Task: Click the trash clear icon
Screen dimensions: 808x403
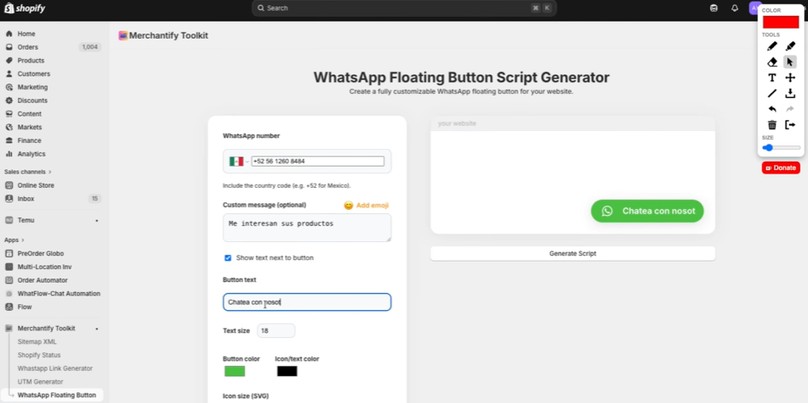Action: click(x=772, y=125)
